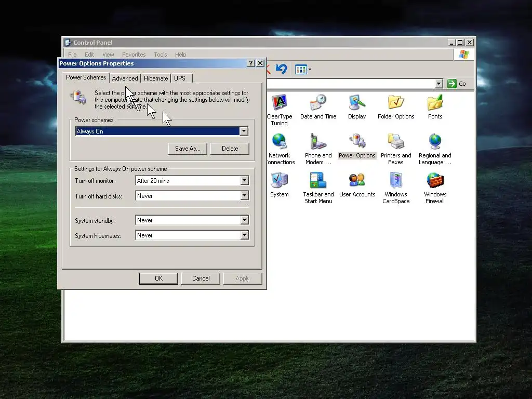Minimize the Control Panel window
Viewport: 532px width, 399px height.
[x=451, y=43]
